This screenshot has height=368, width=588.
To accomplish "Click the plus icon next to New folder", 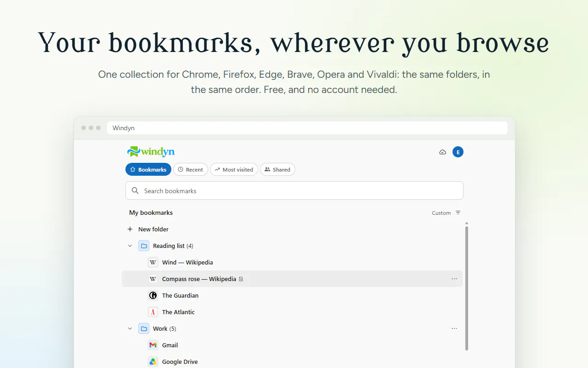I will coord(130,229).
